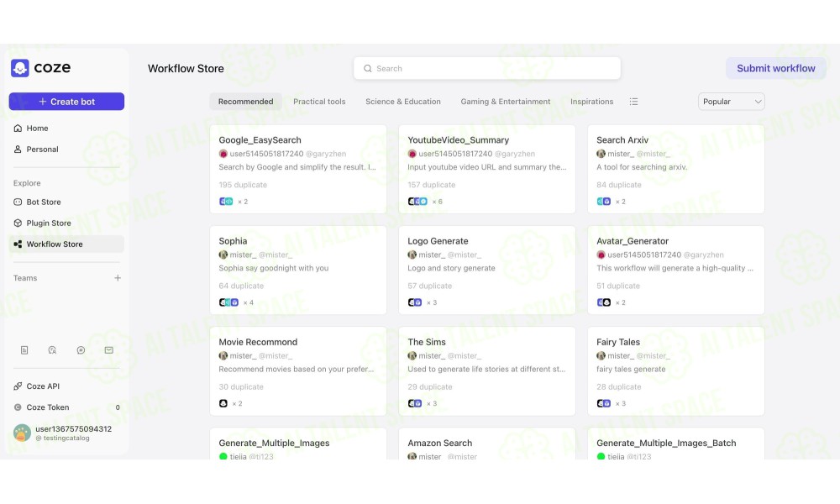Click the Coze logo icon

click(x=20, y=68)
